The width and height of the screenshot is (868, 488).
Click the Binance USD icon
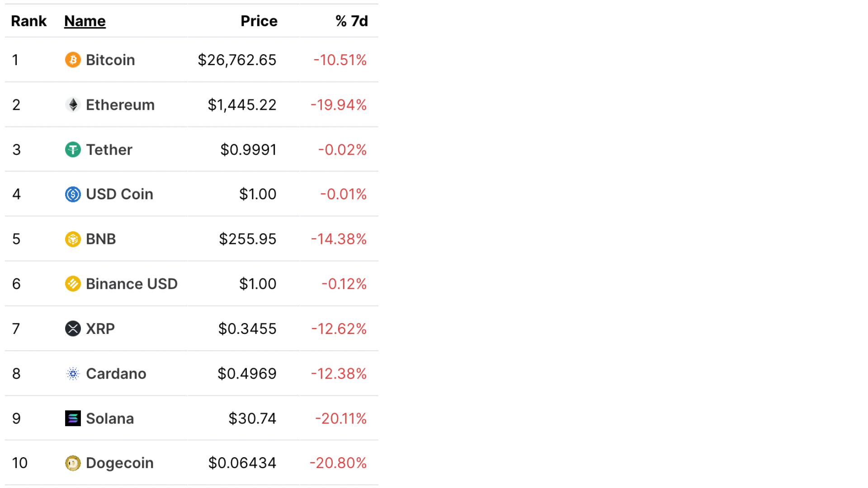(73, 284)
